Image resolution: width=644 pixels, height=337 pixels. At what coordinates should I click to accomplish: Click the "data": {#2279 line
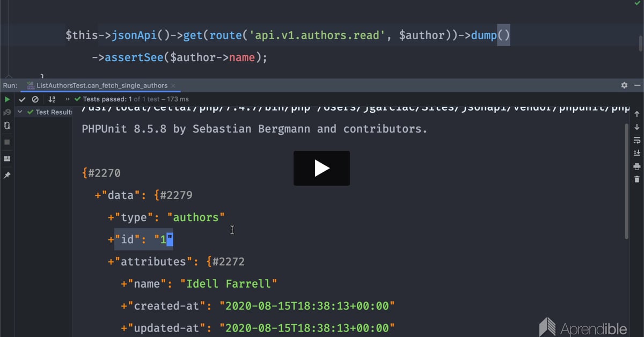[143, 195]
